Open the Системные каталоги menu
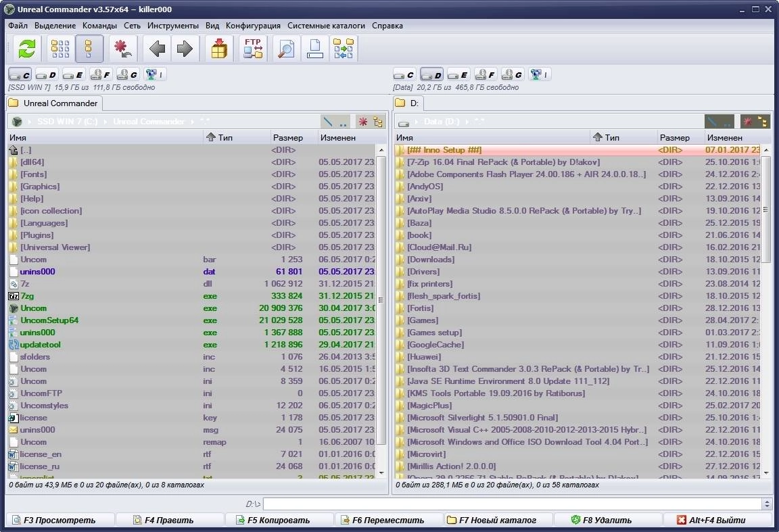This screenshot has width=779, height=532. pos(326,25)
